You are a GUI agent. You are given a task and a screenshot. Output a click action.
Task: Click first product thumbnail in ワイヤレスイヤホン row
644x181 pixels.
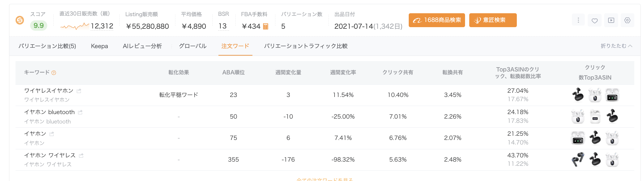pos(578,95)
